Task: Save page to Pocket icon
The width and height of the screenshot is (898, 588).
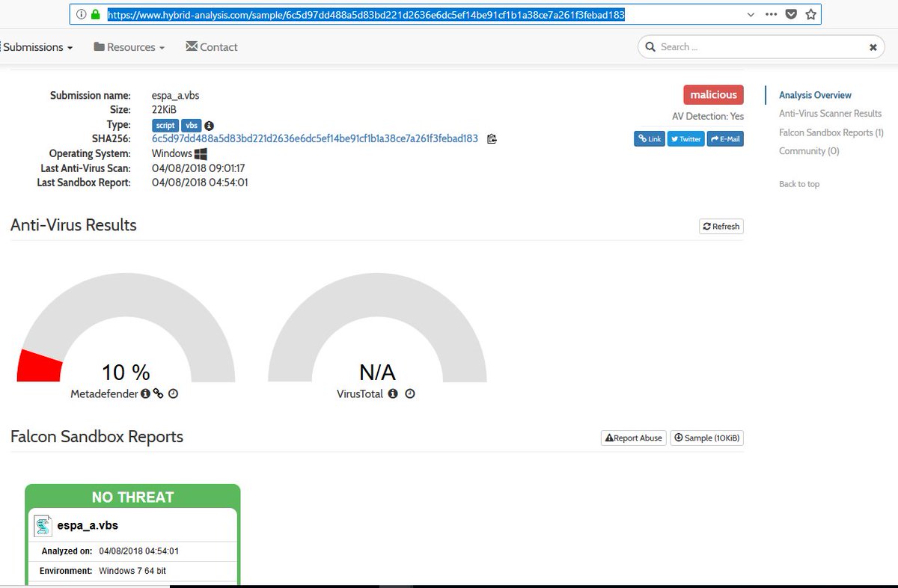Action: 791,14
